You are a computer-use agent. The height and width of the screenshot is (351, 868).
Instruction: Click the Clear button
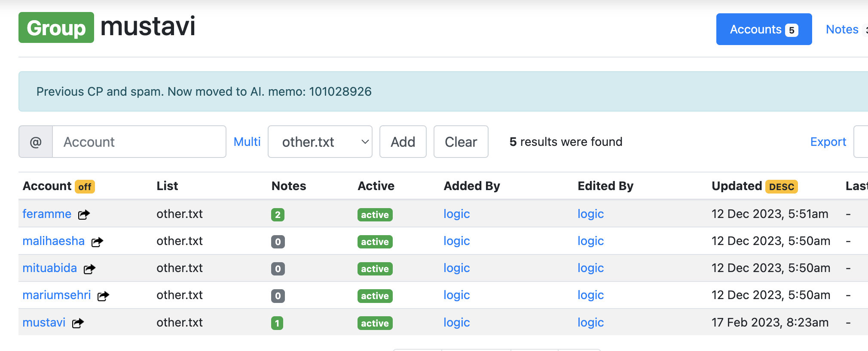pyautogui.click(x=461, y=142)
